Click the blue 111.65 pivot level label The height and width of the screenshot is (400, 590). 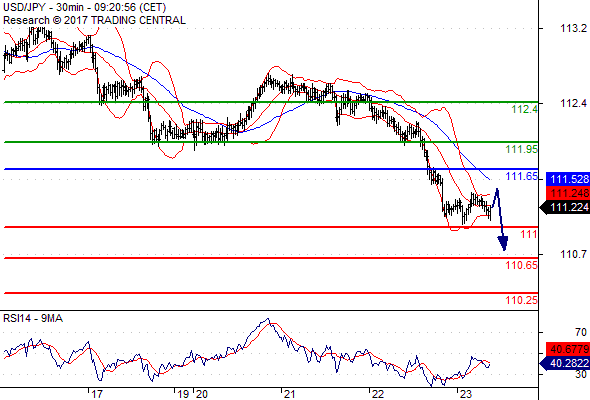pyautogui.click(x=522, y=176)
